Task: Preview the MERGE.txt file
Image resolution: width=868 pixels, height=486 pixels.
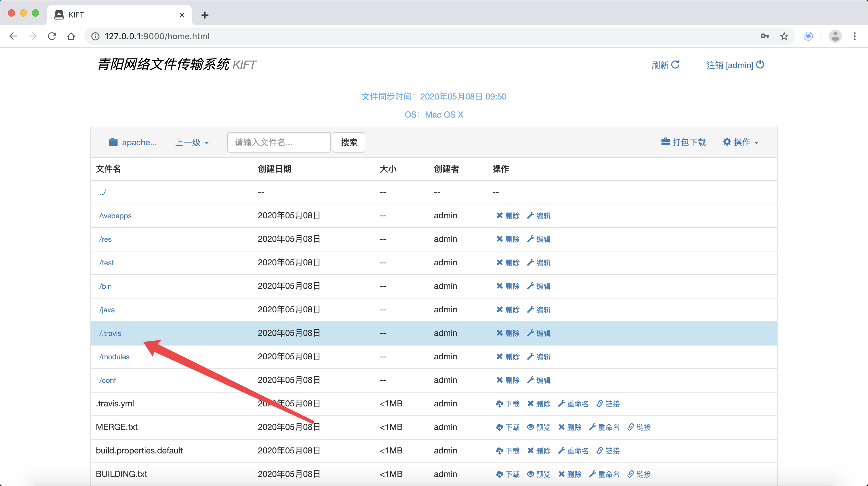Action: [539, 427]
